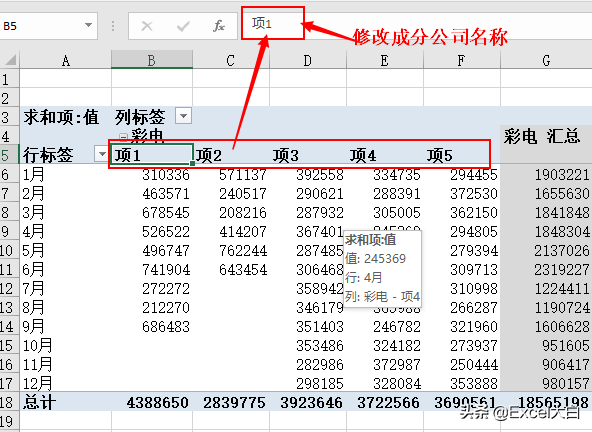Select the 项4 column label cell
Screen dimensions: 592x432
point(385,155)
